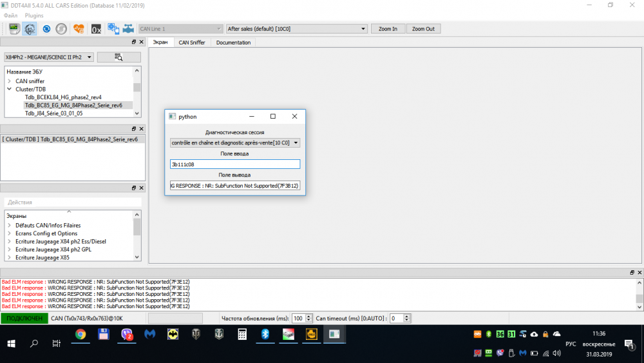Open the Bluetooth app in taskbar

click(x=265, y=334)
